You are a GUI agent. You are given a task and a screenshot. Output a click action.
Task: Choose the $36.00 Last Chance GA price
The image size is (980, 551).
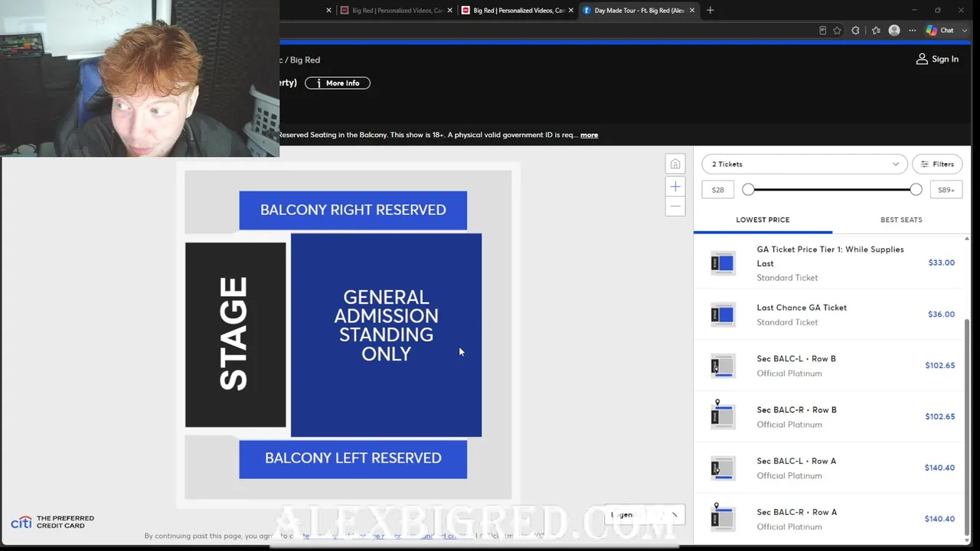(x=941, y=315)
